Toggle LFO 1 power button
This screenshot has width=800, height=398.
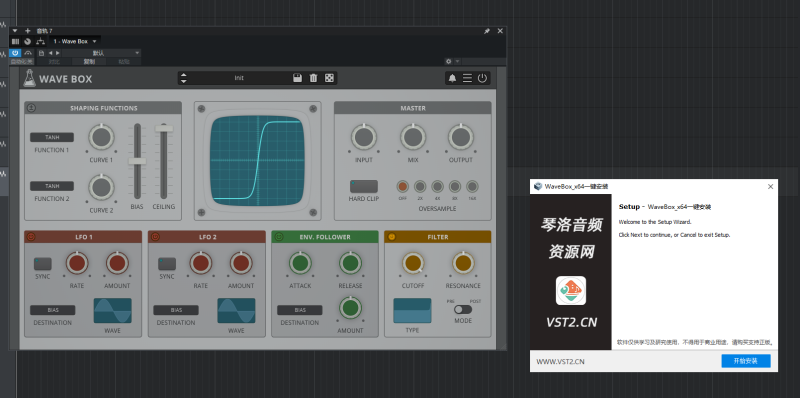(31, 236)
